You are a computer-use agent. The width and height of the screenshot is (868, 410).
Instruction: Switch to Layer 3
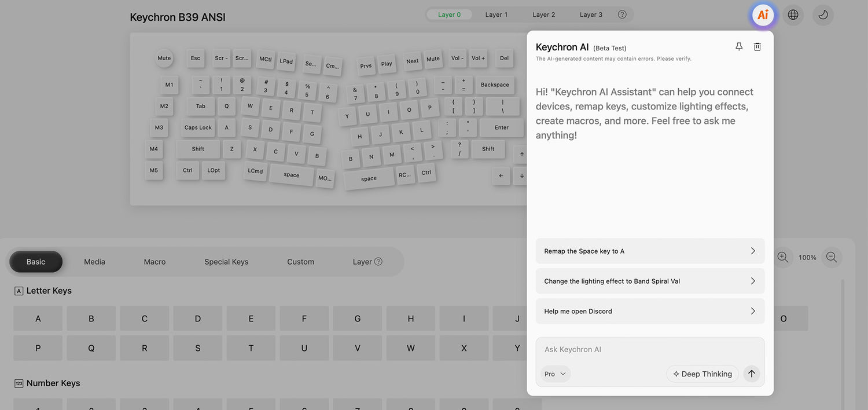click(591, 14)
